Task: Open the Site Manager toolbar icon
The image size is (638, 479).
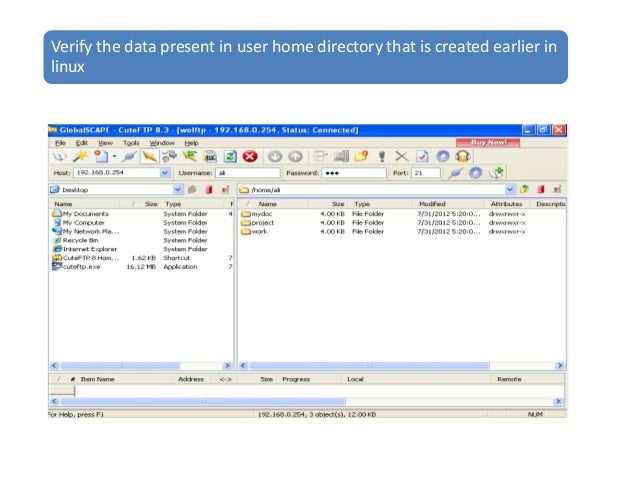Action: (59, 156)
